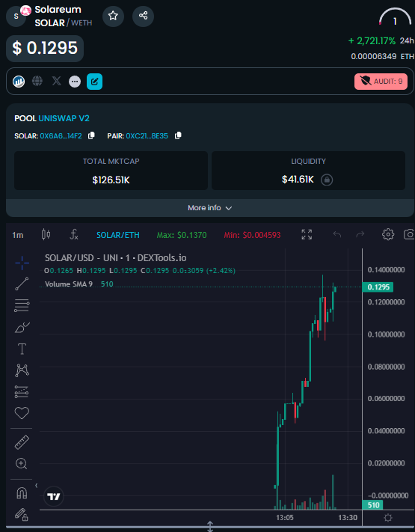Select the crosshair cursor tool
This screenshot has height=532, width=415.
coord(22,263)
